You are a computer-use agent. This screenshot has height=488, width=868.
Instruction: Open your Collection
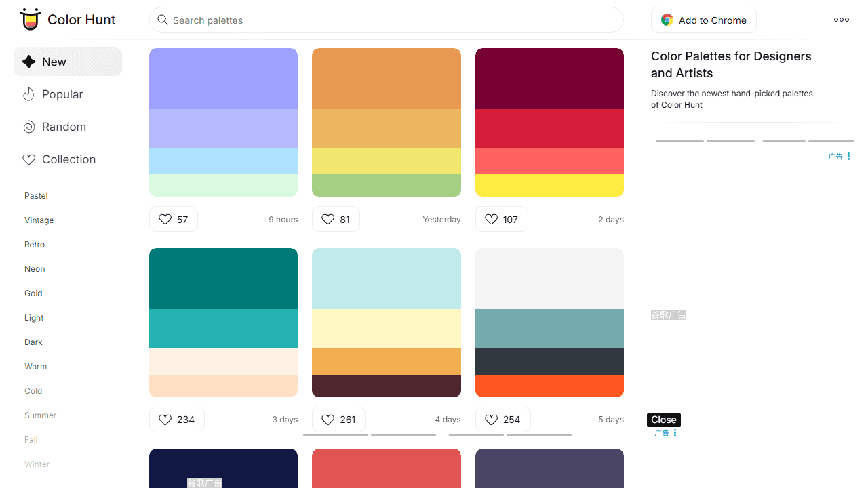[68, 159]
